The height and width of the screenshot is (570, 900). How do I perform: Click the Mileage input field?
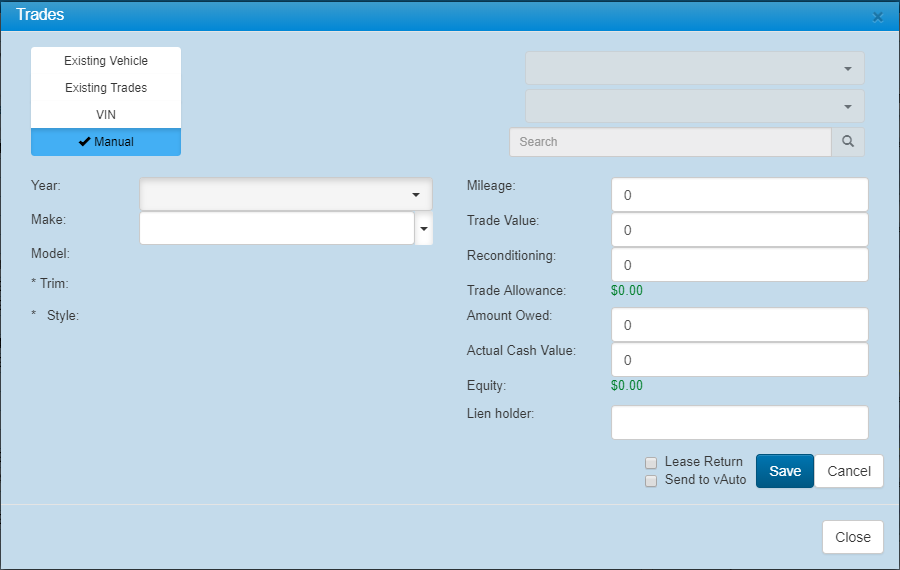coord(739,195)
